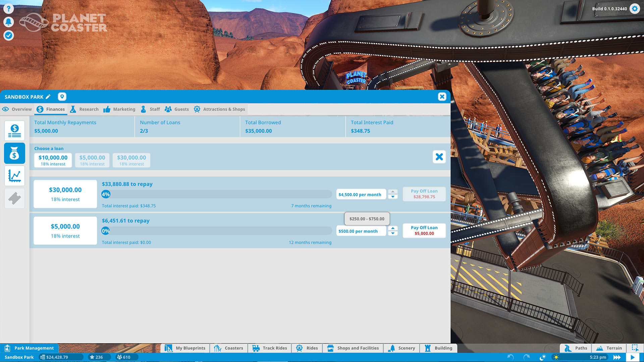Pay off the loan for $5,000.00

tap(424, 231)
